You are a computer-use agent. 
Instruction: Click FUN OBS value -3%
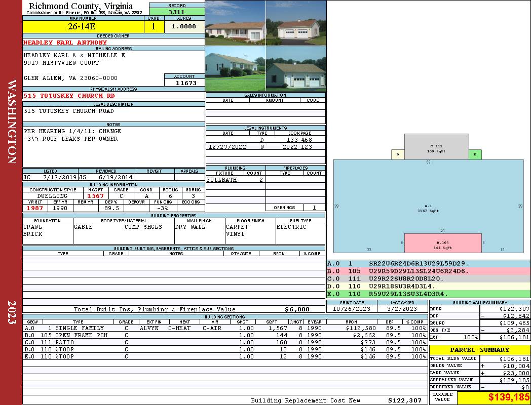point(163,208)
